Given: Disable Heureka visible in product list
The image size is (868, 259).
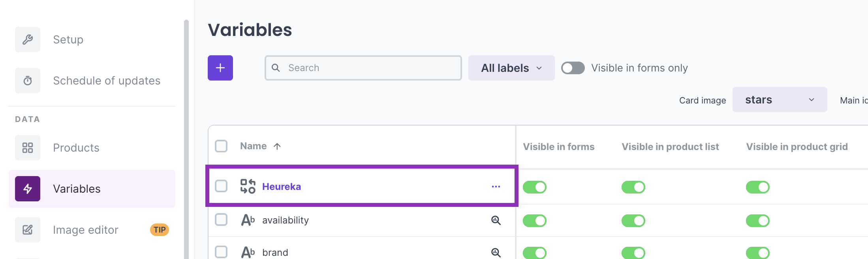Looking at the screenshot, I should coord(633,187).
